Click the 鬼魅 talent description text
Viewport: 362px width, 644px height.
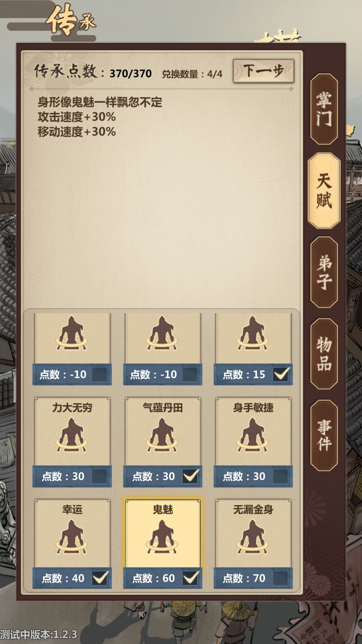(100, 117)
